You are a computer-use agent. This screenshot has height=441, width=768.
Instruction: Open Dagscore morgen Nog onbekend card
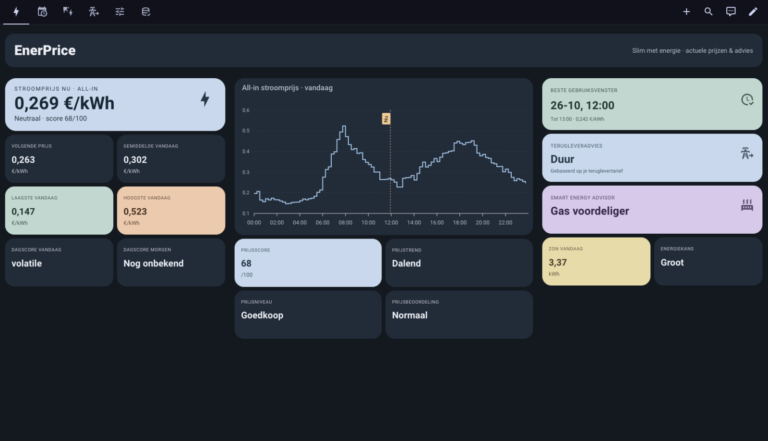click(171, 262)
